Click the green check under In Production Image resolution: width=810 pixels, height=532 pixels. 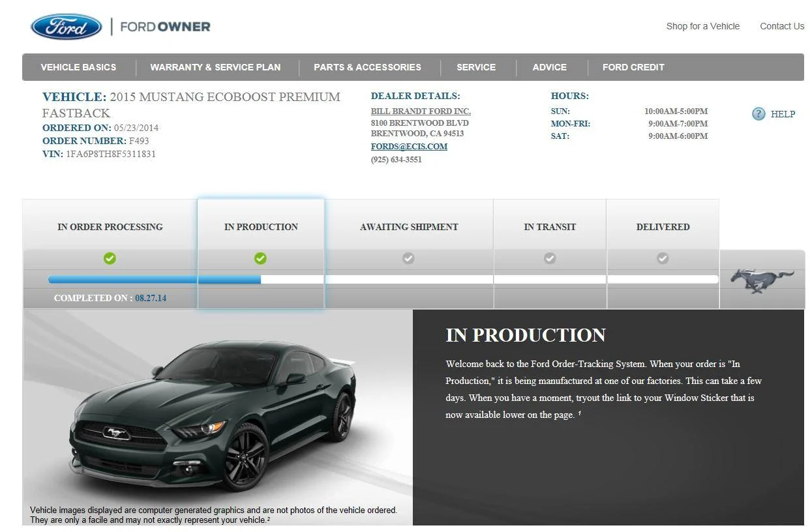point(260,258)
